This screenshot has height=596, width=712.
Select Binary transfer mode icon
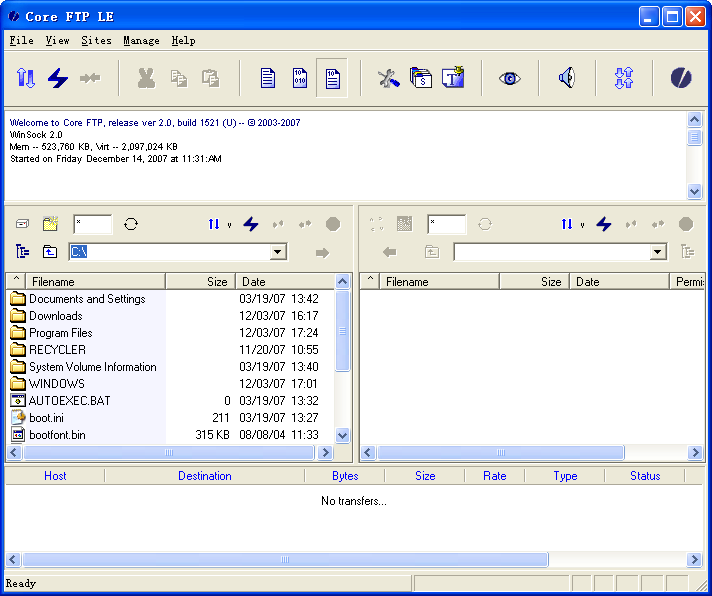pos(300,78)
